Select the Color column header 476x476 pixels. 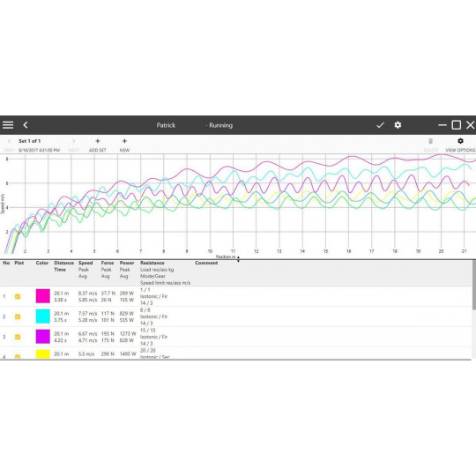click(x=42, y=263)
